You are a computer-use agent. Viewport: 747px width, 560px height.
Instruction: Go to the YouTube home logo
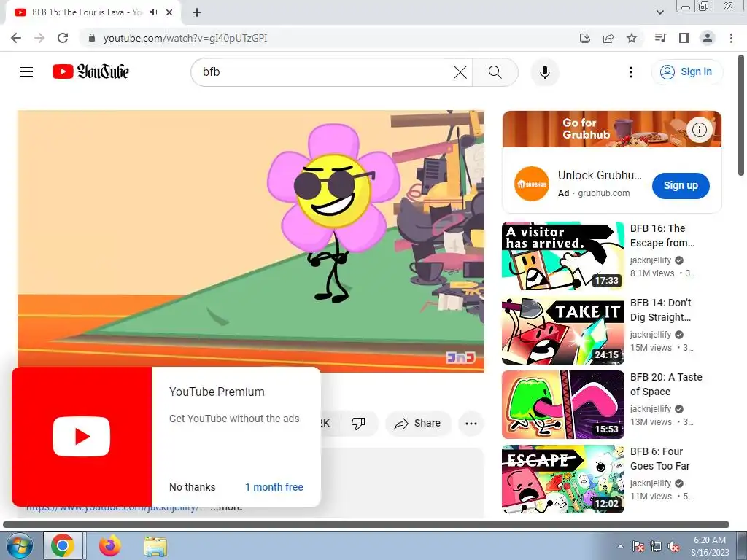(x=90, y=71)
